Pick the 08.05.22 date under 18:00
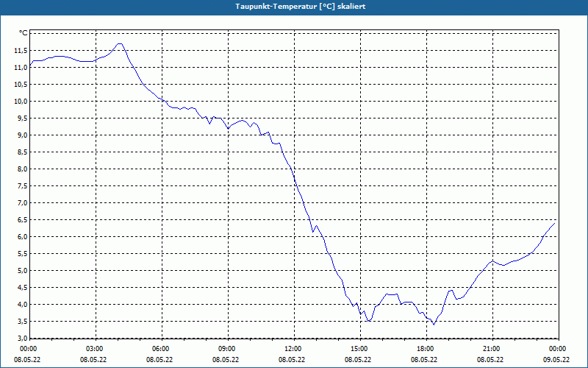This screenshot has width=588, height=368. pyautogui.click(x=424, y=360)
